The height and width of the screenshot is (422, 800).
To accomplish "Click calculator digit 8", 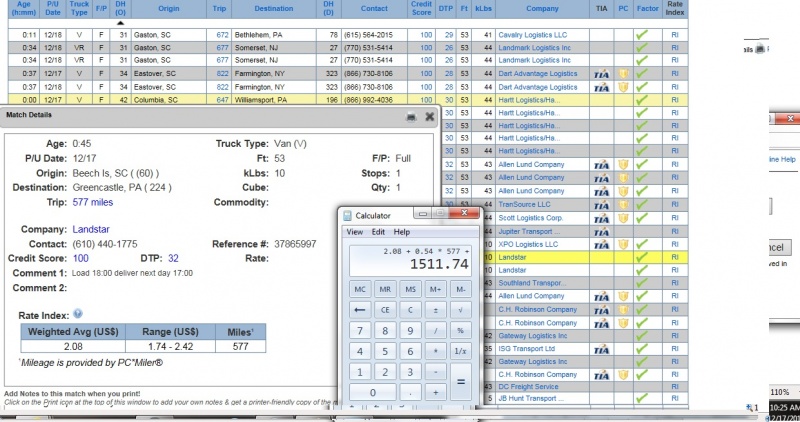I will click(385, 331).
